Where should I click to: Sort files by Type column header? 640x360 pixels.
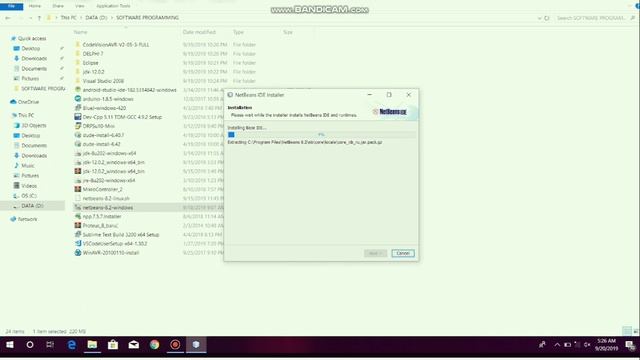tap(238, 32)
